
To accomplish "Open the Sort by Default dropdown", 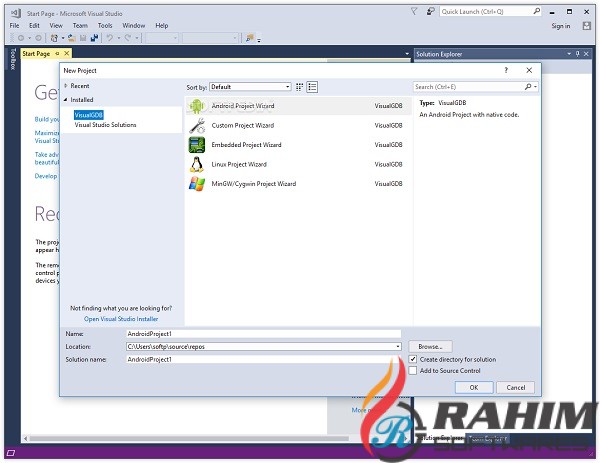I will tap(250, 87).
